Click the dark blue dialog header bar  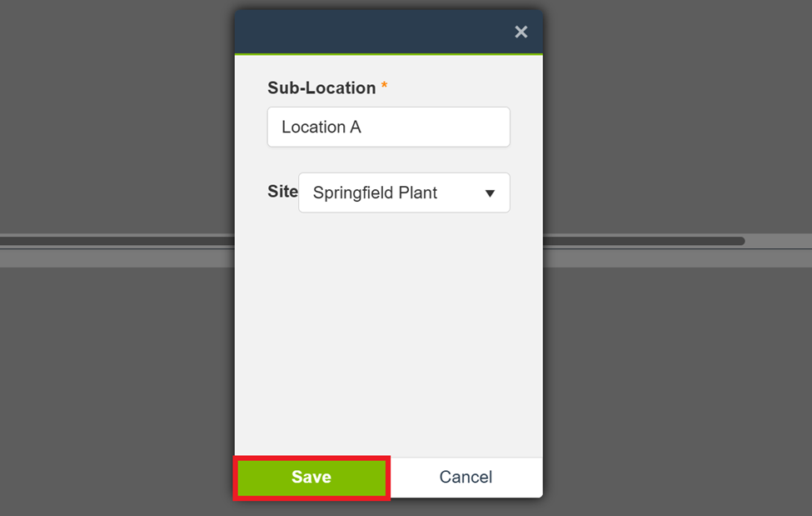pyautogui.click(x=375, y=32)
